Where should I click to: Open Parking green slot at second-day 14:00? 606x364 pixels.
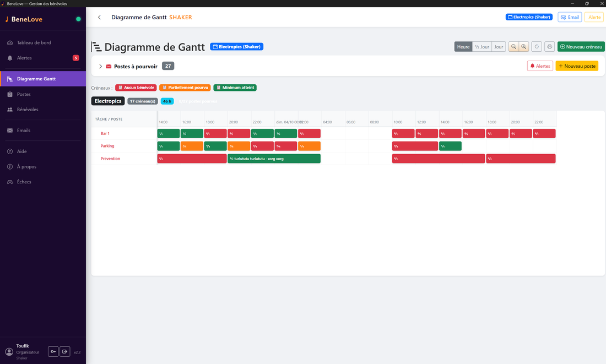point(450,146)
